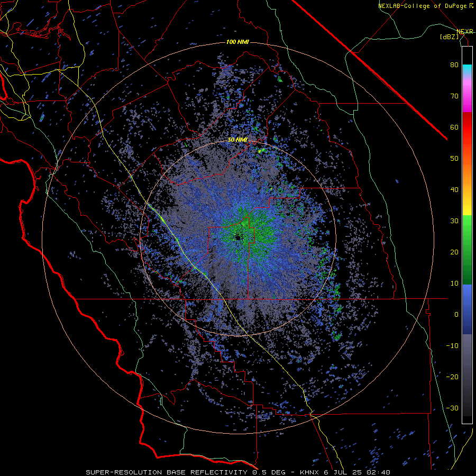Click the 80 value on the dBZ scale
The height and width of the screenshot is (476, 476).
click(454, 65)
